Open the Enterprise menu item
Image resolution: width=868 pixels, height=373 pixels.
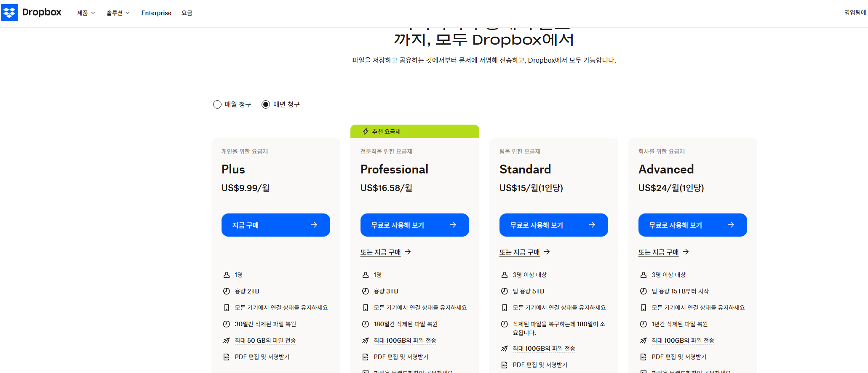(156, 13)
